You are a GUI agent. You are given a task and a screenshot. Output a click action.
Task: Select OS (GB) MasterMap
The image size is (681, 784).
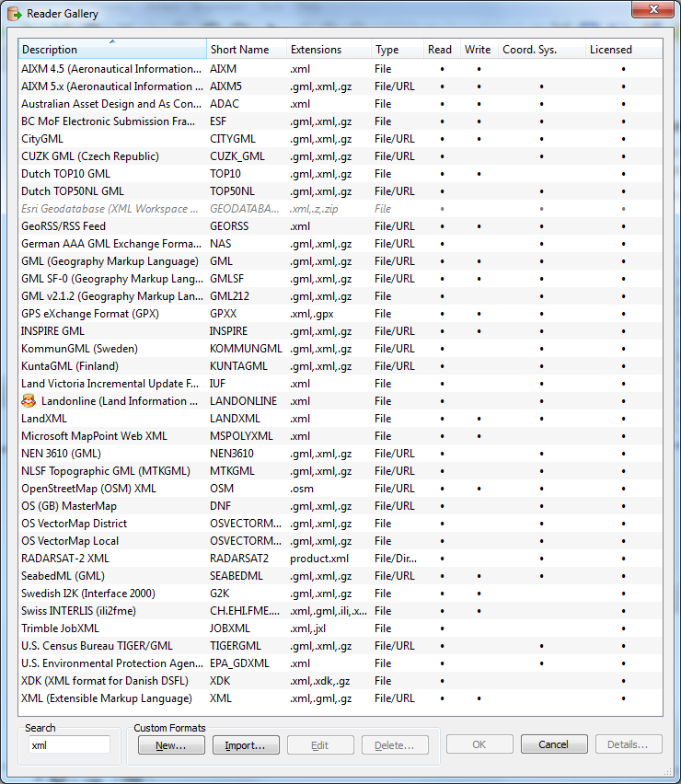pyautogui.click(x=340, y=506)
